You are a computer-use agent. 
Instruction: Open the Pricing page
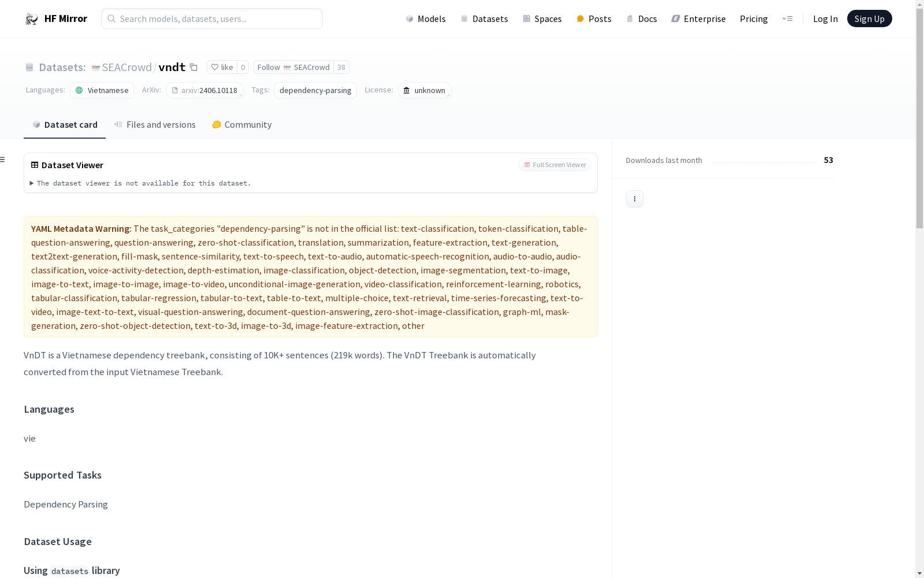point(754,18)
